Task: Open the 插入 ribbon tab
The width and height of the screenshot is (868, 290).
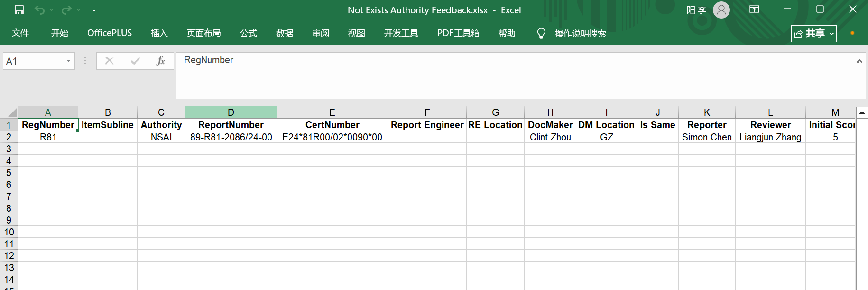Action: [x=159, y=33]
